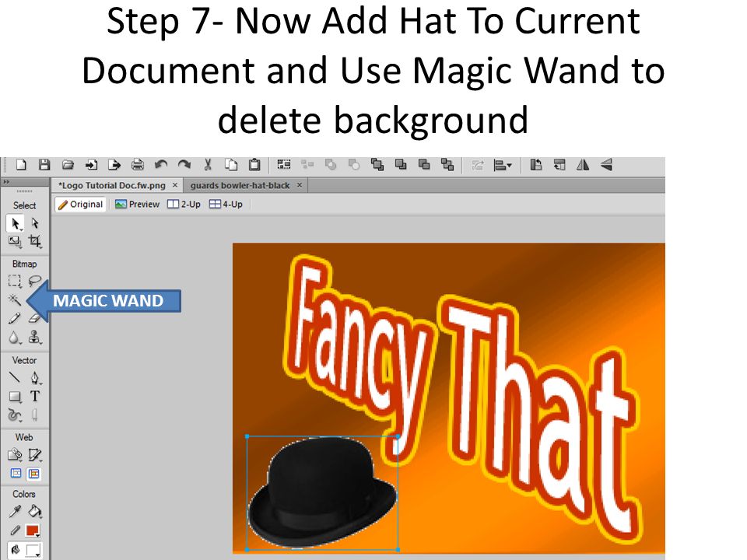Select the 2-Up view button
747x560 pixels.
click(x=184, y=205)
